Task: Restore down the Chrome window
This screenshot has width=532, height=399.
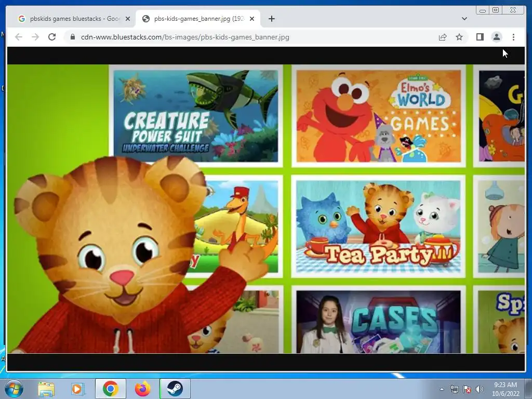Action: coord(496,10)
